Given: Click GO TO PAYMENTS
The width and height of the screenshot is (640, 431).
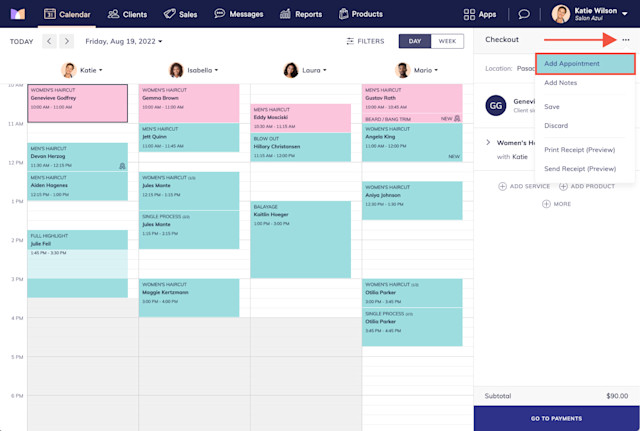Looking at the screenshot, I should [556, 418].
